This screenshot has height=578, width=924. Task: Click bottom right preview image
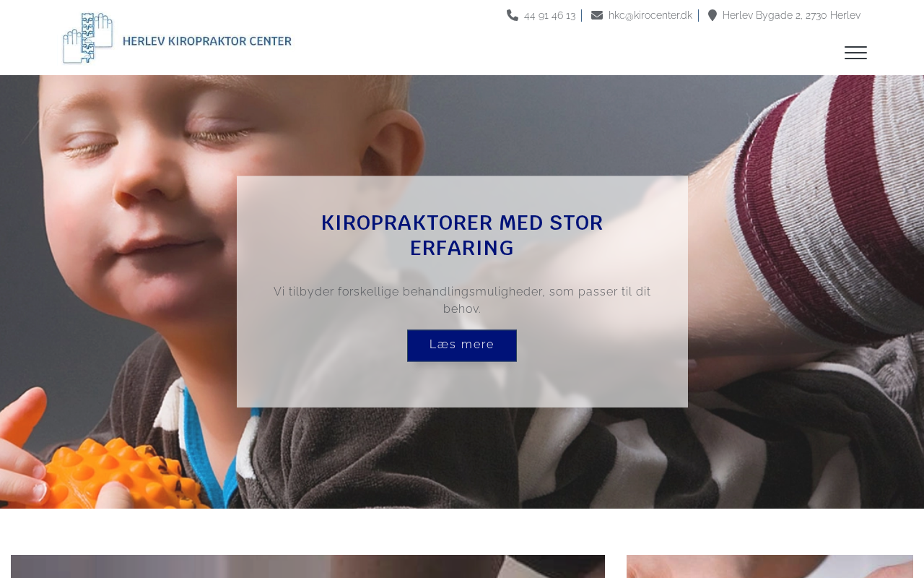[770, 566]
